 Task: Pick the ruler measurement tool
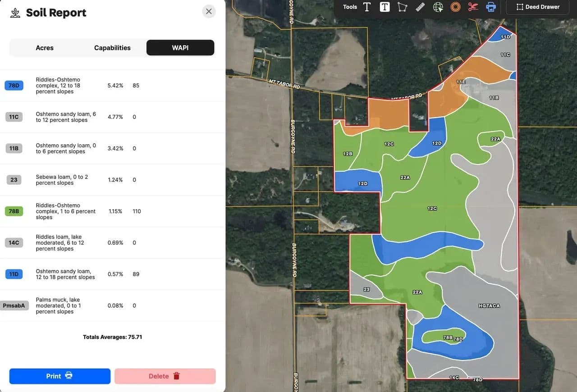(x=420, y=7)
